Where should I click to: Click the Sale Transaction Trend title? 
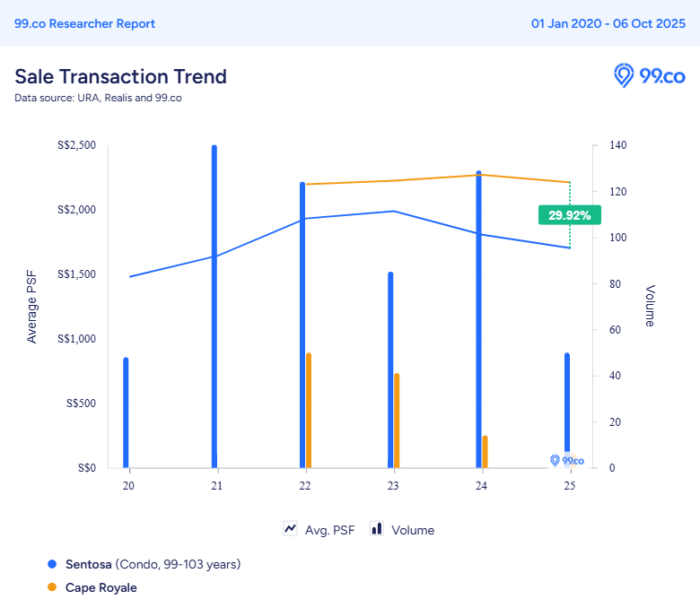120,76
